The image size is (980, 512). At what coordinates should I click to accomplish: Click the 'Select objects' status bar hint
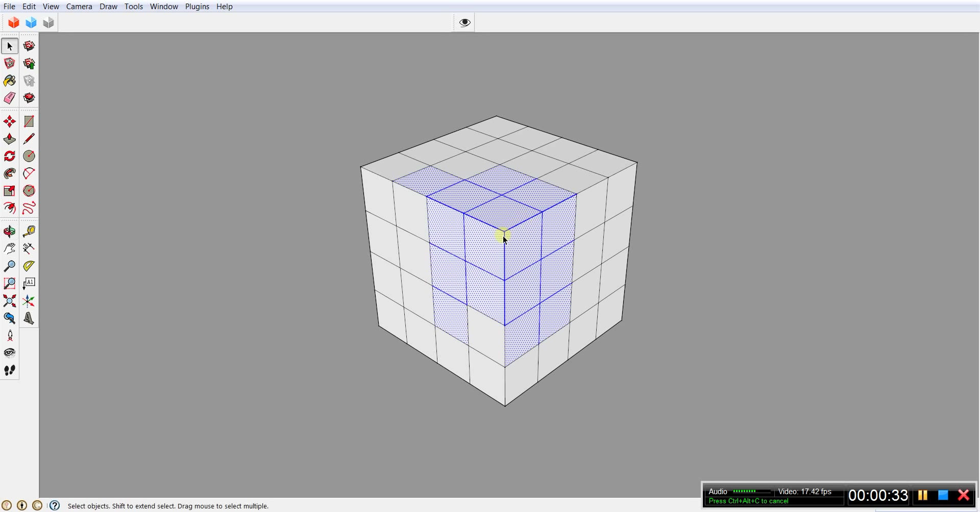tap(168, 506)
